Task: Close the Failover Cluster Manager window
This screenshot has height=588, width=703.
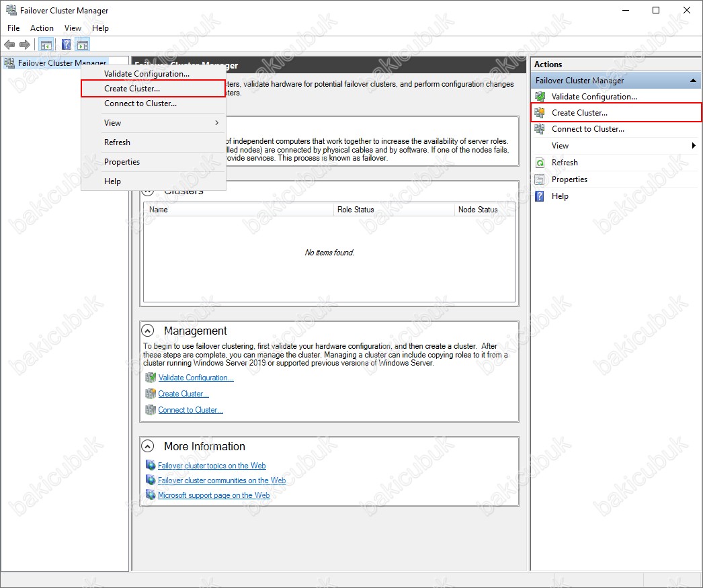Action: (x=686, y=10)
